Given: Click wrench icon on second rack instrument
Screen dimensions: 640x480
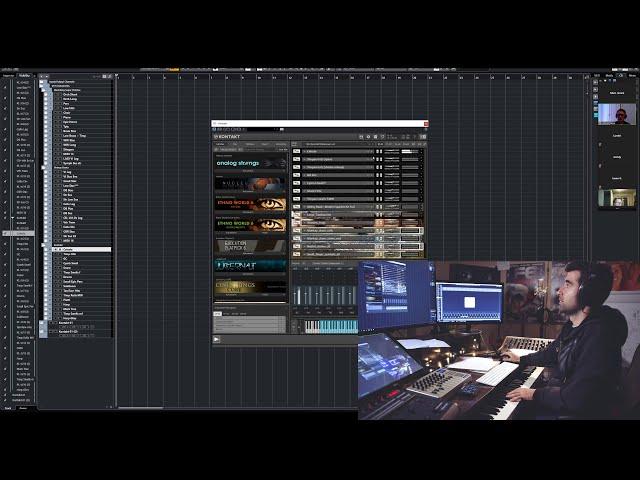Looking at the screenshot, I should pyautogui.click(x=297, y=159).
